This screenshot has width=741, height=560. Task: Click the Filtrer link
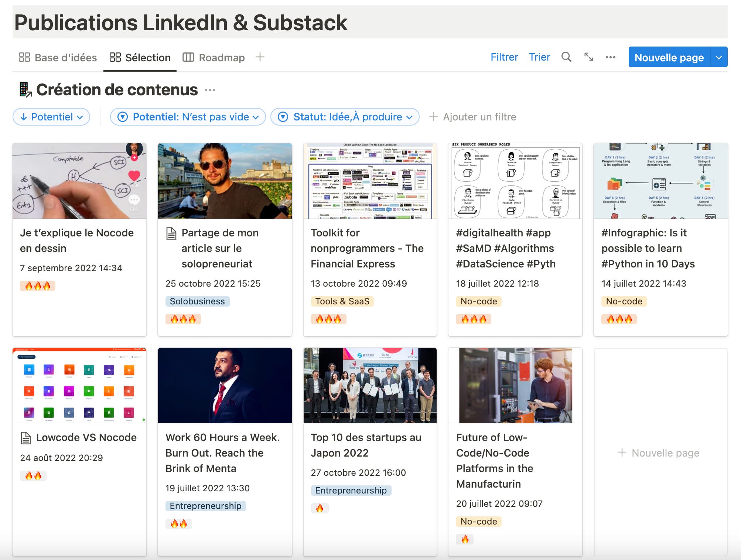504,57
